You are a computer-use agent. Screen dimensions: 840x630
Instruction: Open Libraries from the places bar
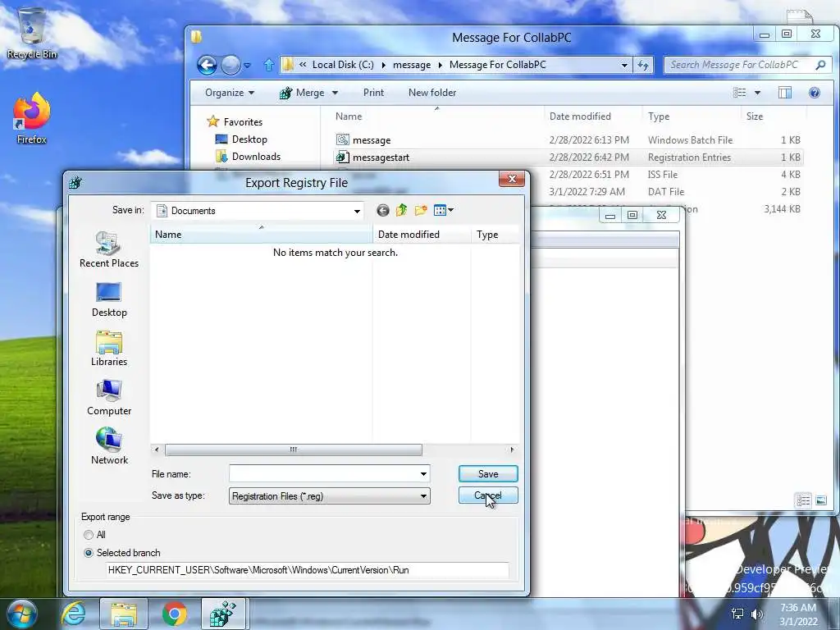point(109,349)
